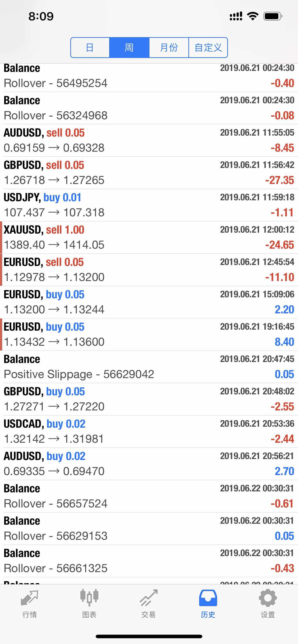Open the GBPUSD sell 0.05 trade entry
The image size is (298, 644).
149,172
